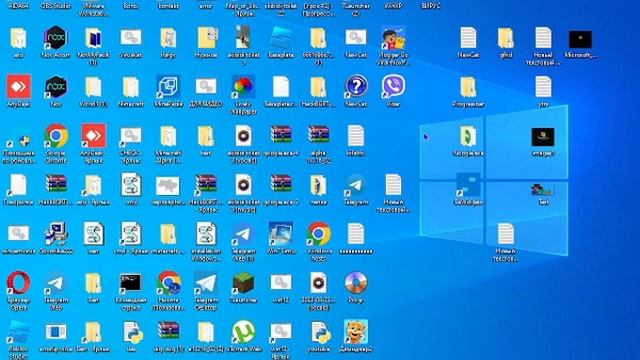Launch the Win7 Simu shortcut
This screenshot has height=360, width=640.
coord(281,233)
